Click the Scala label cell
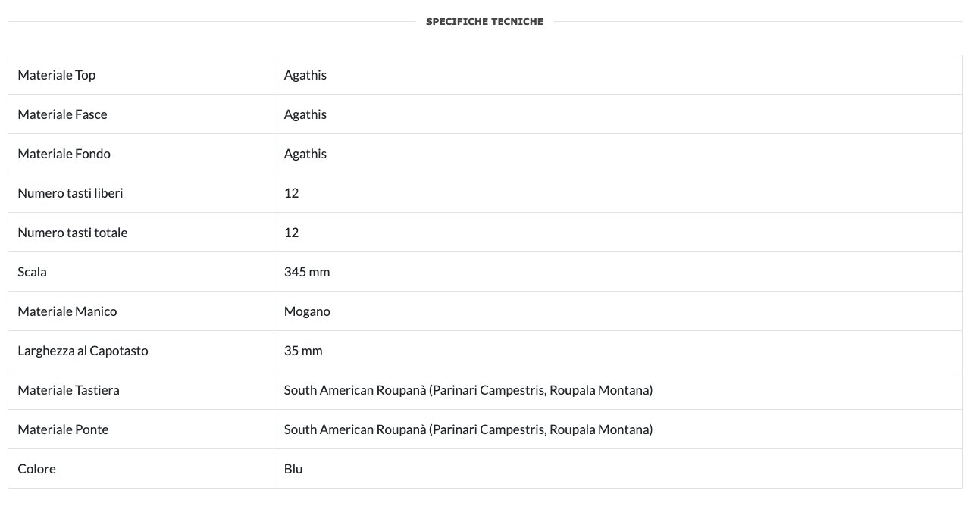The height and width of the screenshot is (506, 980). [33, 272]
